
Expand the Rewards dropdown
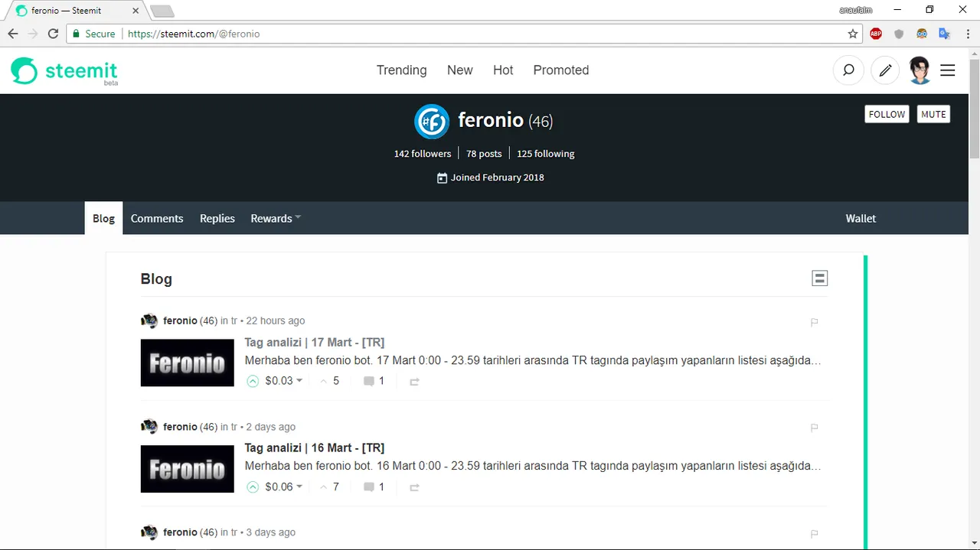click(x=276, y=218)
